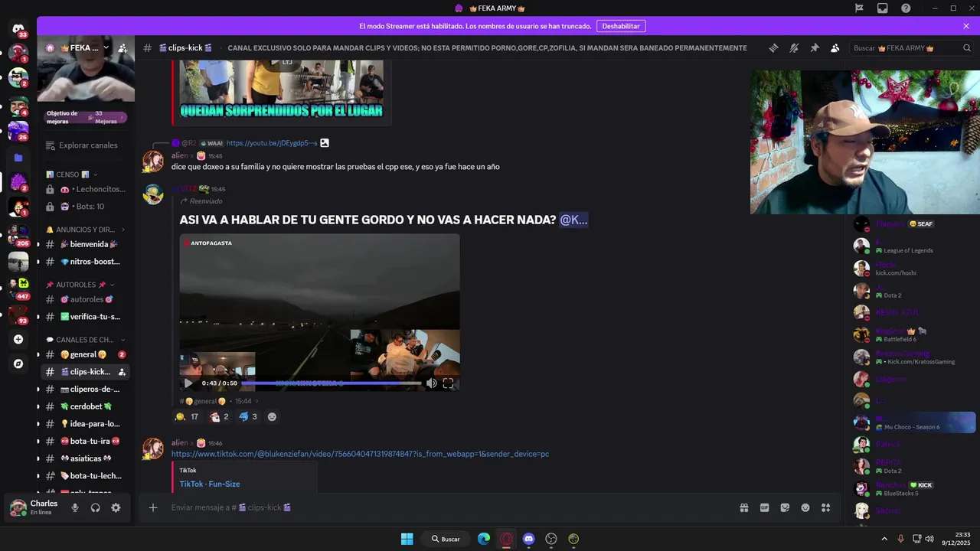Open the verifica-tu-s channel
980x551 pixels.
[85, 317]
